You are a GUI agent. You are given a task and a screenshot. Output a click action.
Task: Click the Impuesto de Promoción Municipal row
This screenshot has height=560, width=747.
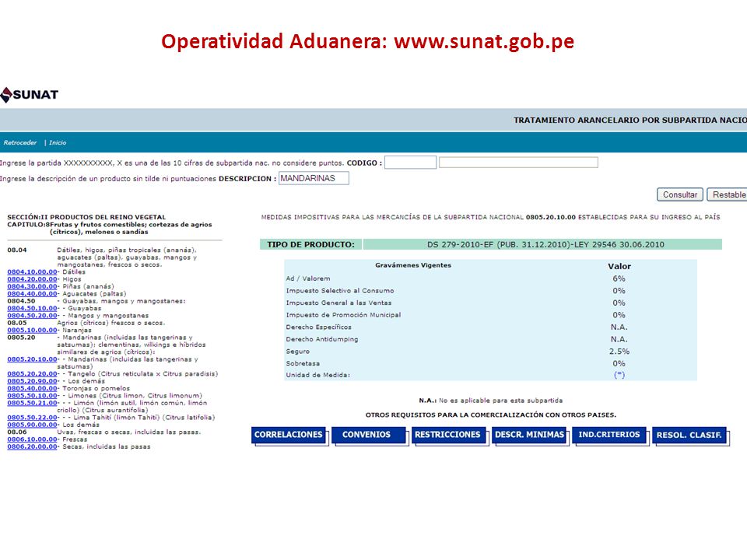(x=491, y=315)
